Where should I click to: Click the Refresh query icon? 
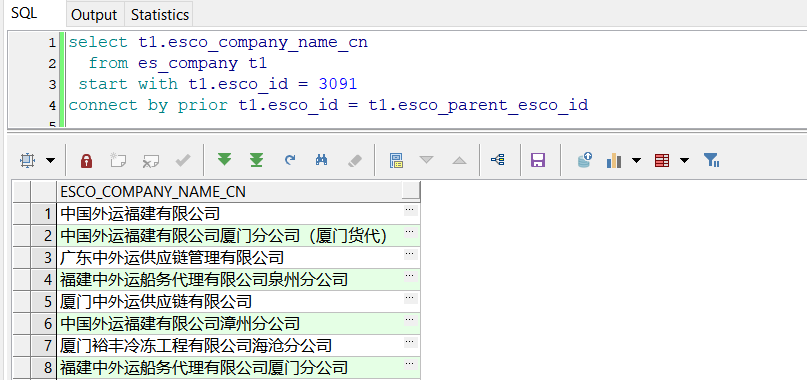(290, 160)
